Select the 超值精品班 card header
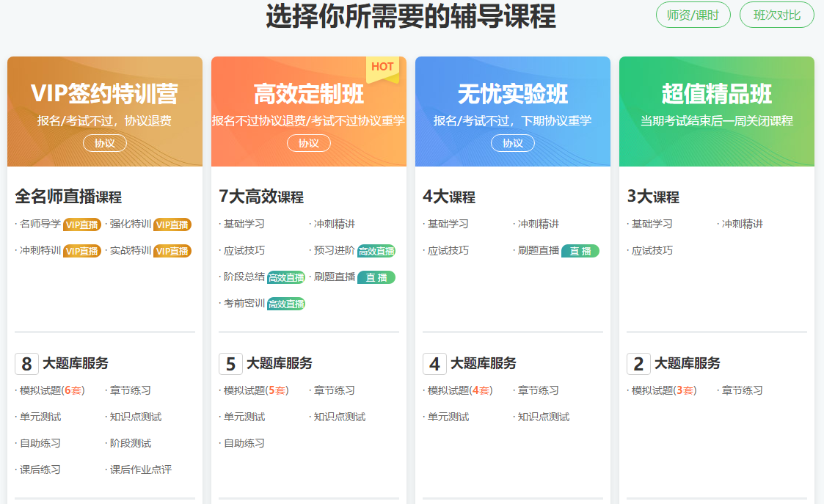Viewport: 824px width, 504px height. click(x=716, y=95)
